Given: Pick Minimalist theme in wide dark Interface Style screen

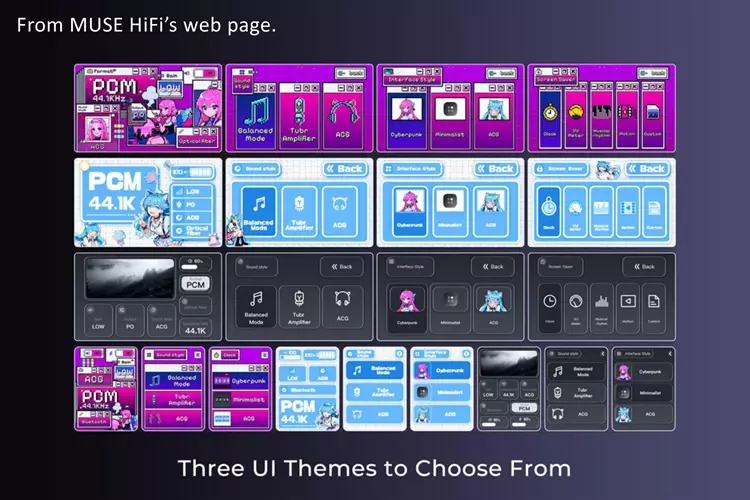Looking at the screenshot, I should click(450, 307).
